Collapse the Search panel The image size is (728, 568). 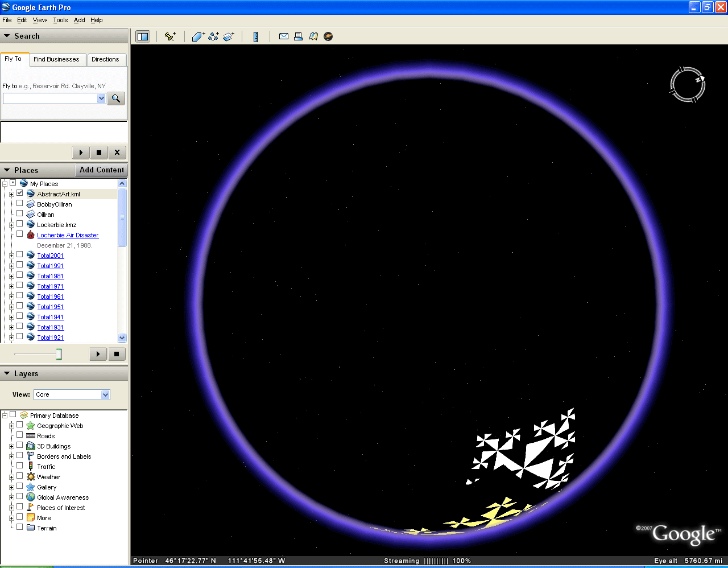7,36
